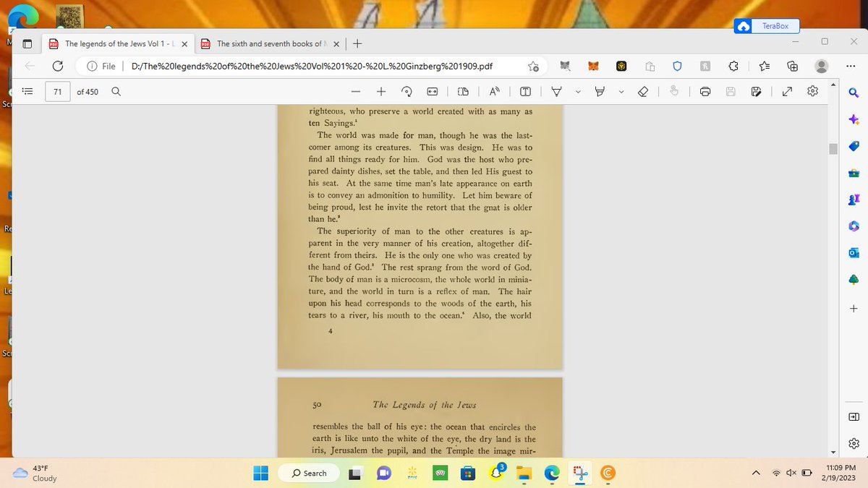
Task: Expand the Draw tool options arrow
Action: [577, 92]
